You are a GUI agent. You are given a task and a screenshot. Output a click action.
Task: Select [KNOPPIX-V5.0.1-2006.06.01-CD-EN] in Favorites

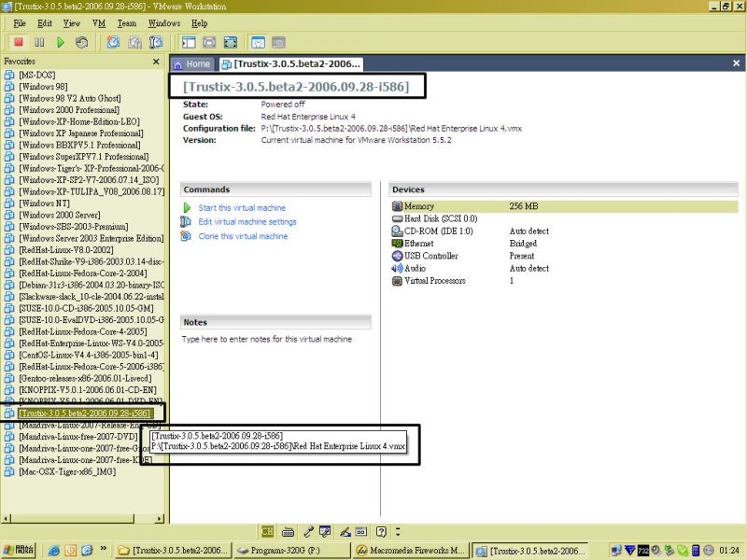[x=88, y=390]
